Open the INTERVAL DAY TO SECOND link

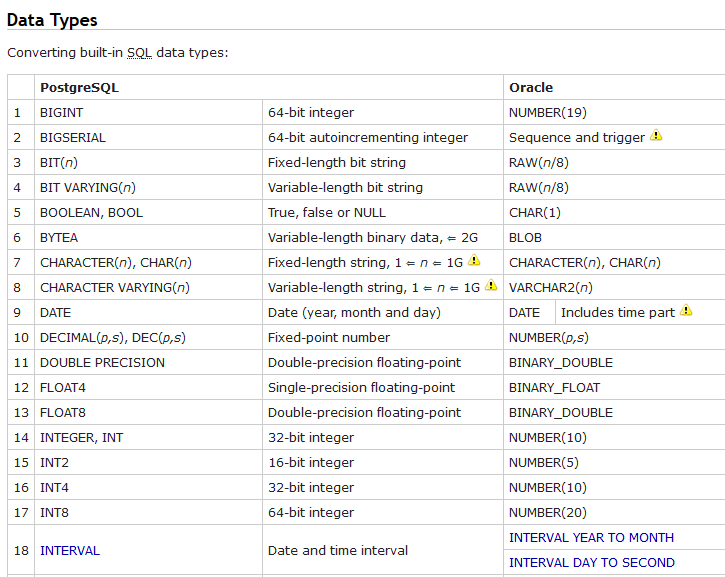coord(592,563)
